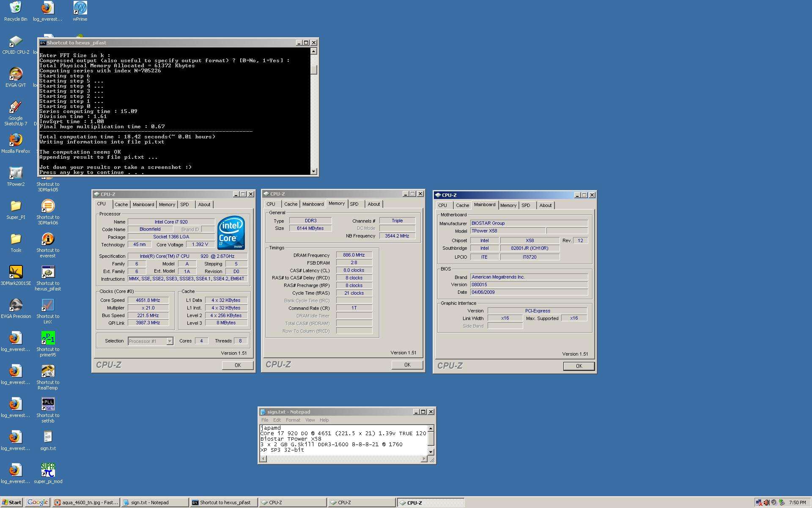Click the clock showing 7:50 PM
This screenshot has width=812, height=508.
[x=798, y=502]
